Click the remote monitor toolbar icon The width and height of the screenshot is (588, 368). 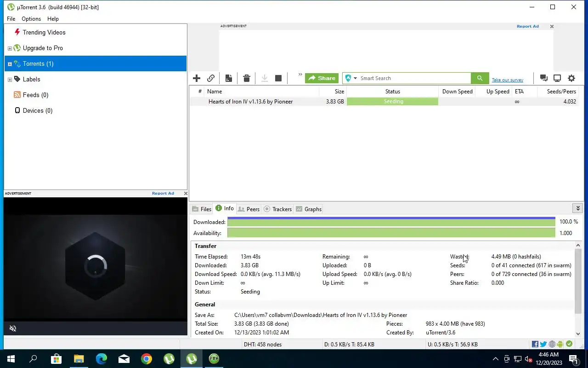pyautogui.click(x=557, y=78)
